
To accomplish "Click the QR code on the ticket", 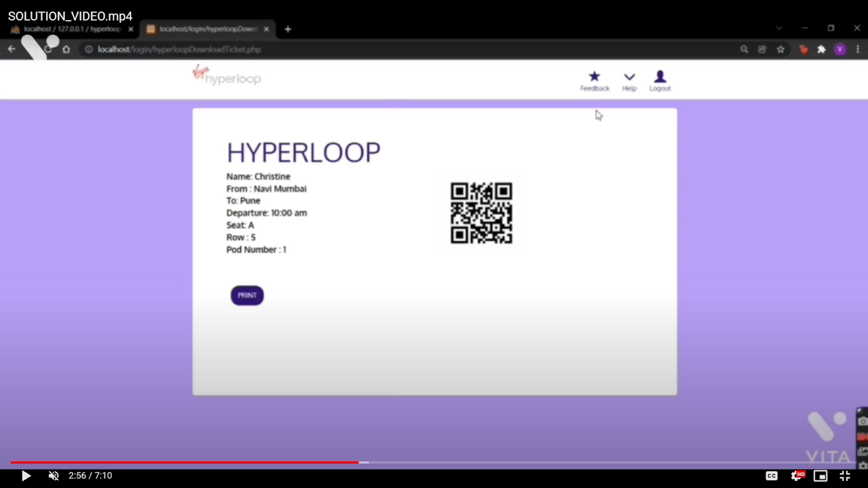I will [x=481, y=214].
